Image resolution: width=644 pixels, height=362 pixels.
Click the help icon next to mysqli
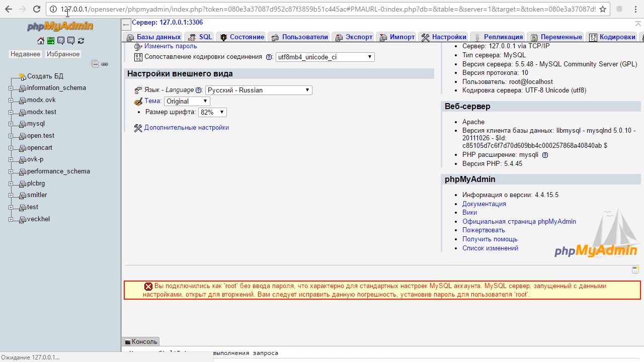coord(545,155)
